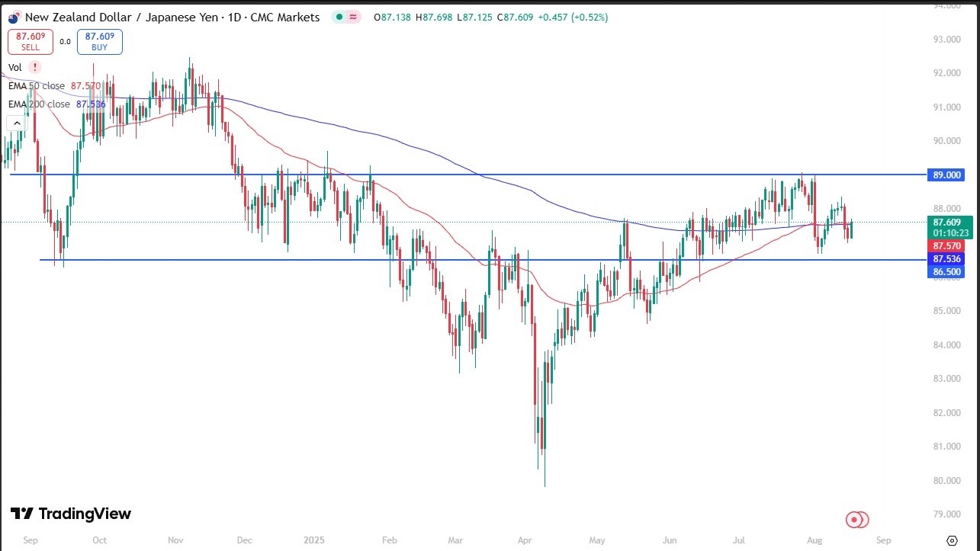980x551 pixels.
Task: Collapse the legend using the up chevron
Action: (16, 122)
